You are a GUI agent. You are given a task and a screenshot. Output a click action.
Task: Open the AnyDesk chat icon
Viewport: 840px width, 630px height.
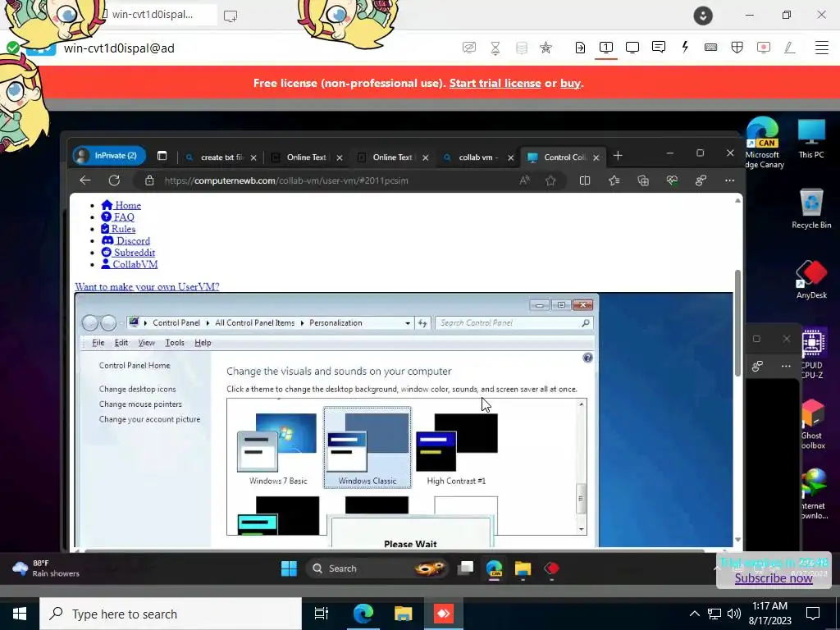click(659, 47)
